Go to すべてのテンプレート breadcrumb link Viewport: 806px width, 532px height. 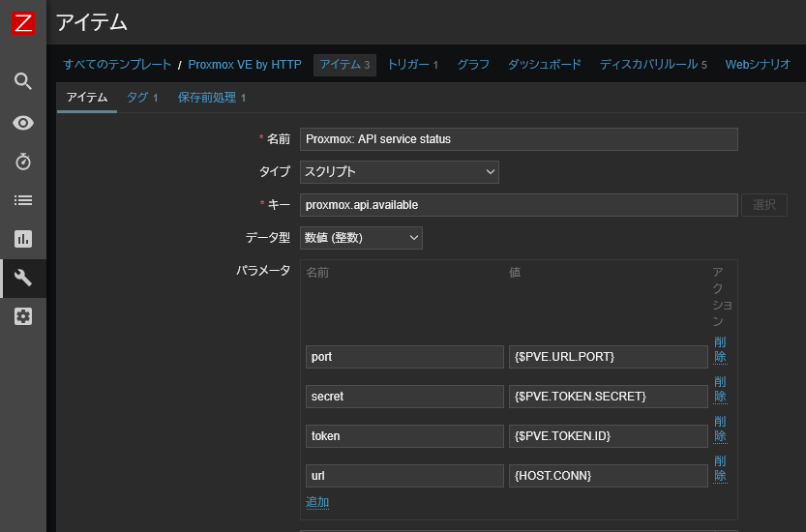pos(117,65)
